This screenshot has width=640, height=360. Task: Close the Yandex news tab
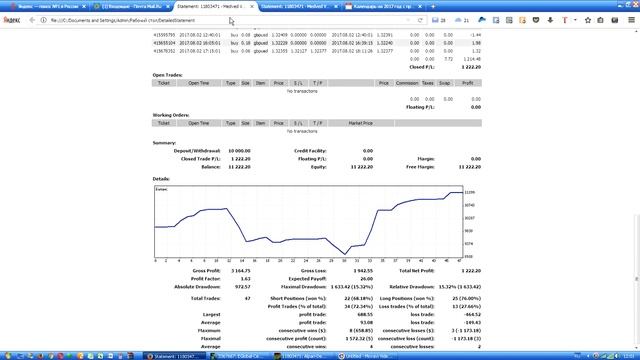[84, 7]
